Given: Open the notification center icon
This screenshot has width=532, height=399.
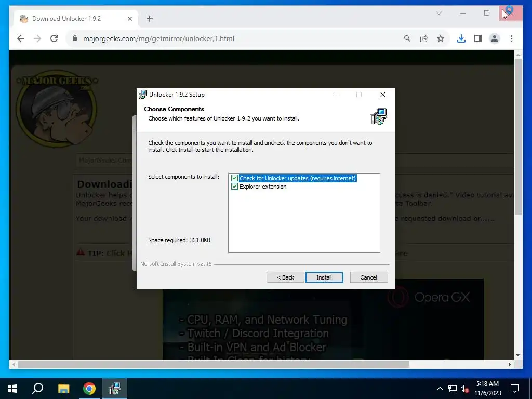Looking at the screenshot, I should [515, 389].
